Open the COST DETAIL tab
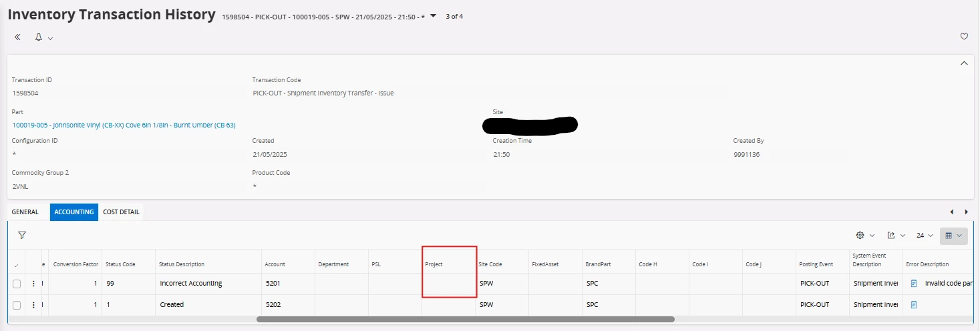 121,212
